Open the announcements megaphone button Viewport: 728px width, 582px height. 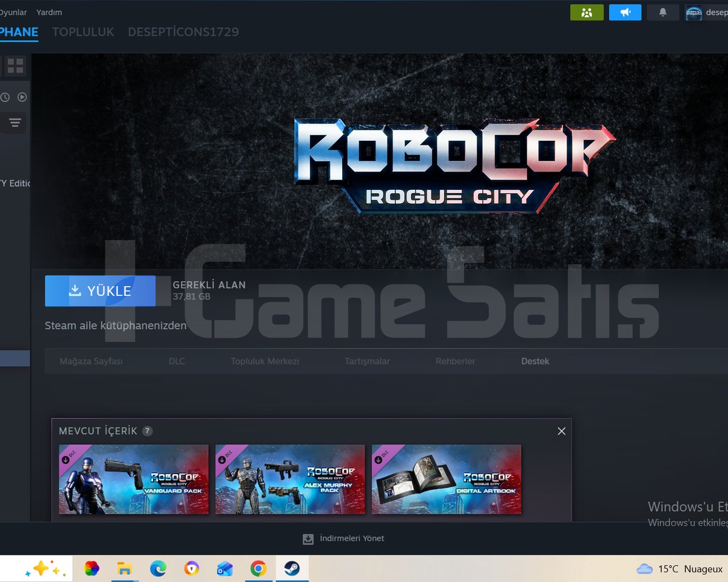coord(625,12)
